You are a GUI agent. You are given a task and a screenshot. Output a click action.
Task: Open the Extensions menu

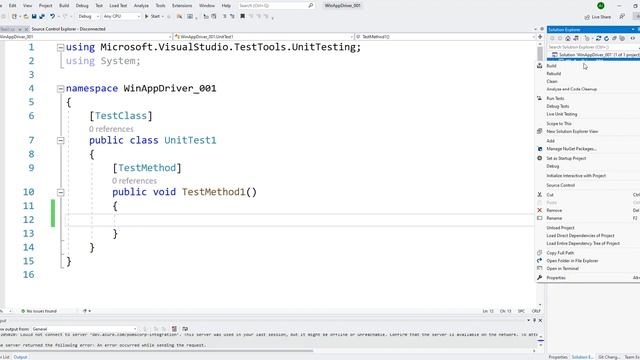(x=182, y=6)
